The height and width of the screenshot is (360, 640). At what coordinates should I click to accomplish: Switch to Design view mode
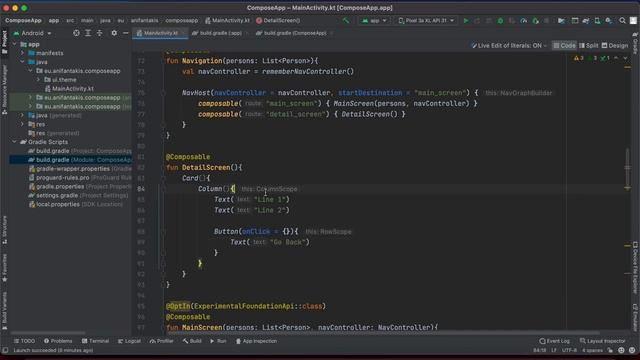(615, 46)
